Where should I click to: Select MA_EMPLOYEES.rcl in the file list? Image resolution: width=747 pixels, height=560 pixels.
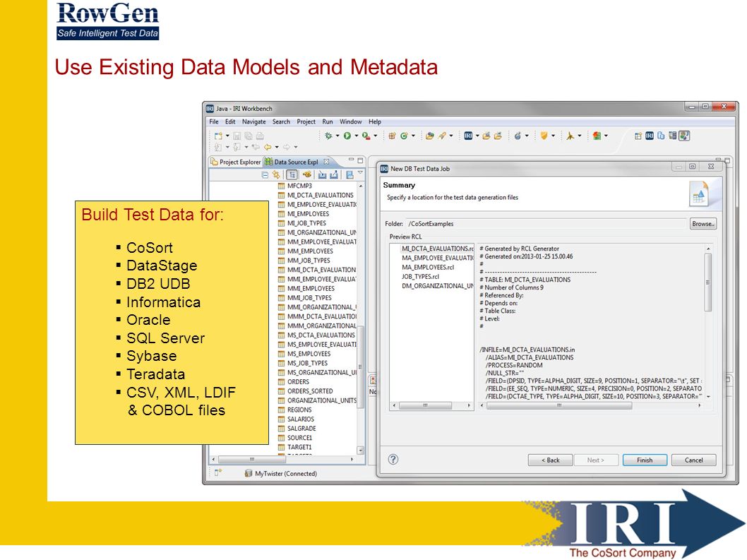point(428,267)
